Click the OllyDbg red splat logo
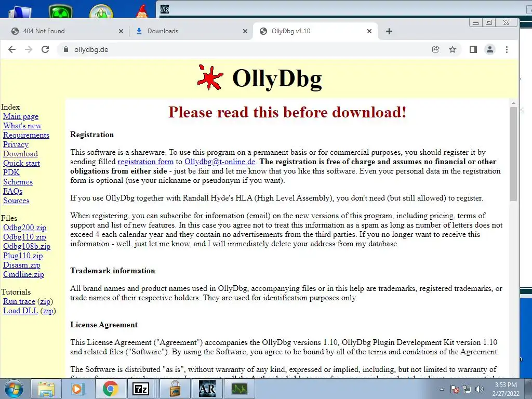The width and height of the screenshot is (532, 399). (x=210, y=78)
